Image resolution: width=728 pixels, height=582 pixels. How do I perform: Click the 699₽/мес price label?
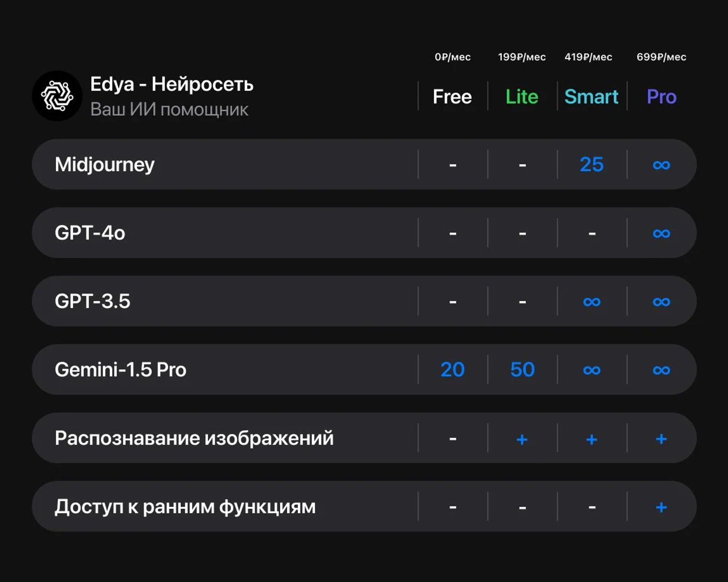[662, 57]
